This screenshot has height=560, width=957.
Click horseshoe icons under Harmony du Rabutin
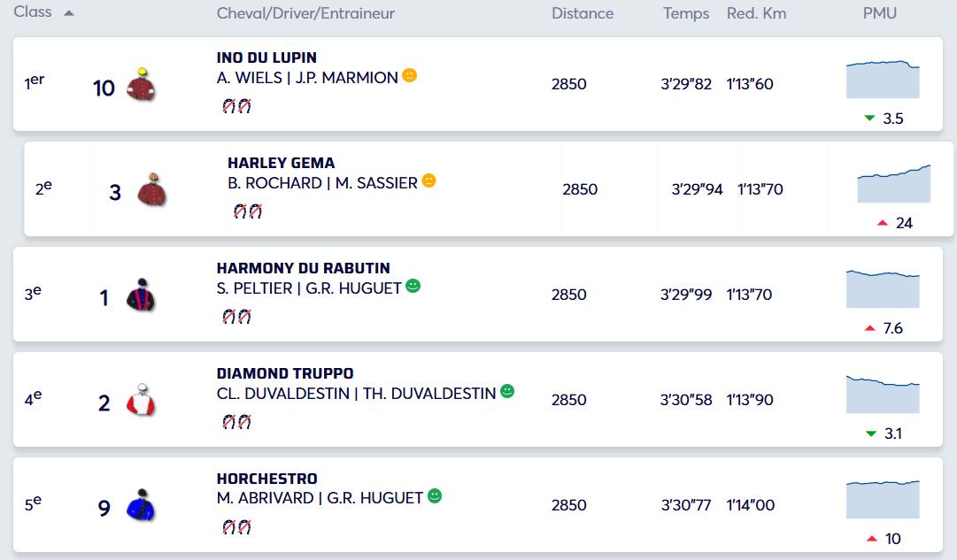(x=236, y=317)
